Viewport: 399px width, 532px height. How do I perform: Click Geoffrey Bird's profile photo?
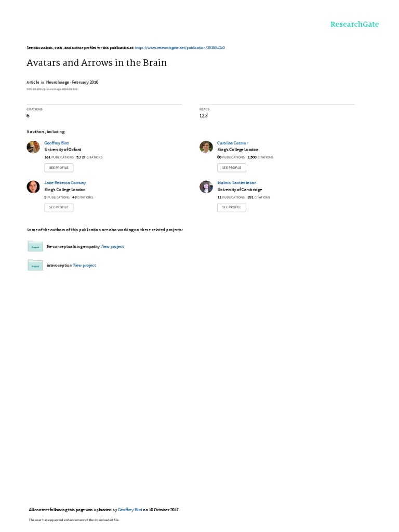[33, 147]
